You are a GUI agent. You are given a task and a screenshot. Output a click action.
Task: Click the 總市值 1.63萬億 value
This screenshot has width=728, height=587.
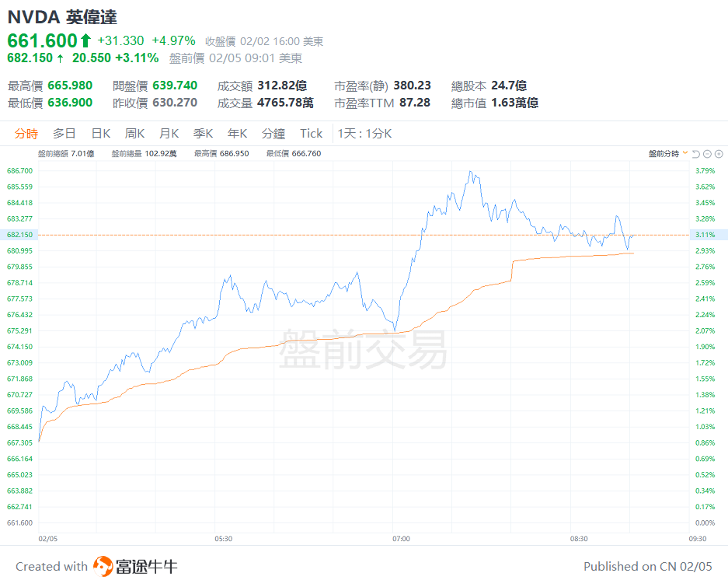point(515,103)
